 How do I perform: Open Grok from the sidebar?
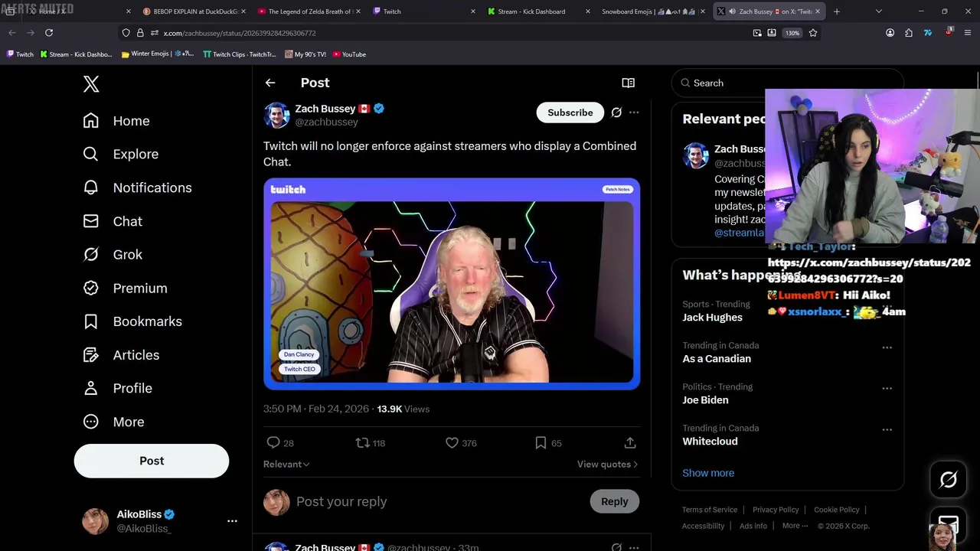113,255
